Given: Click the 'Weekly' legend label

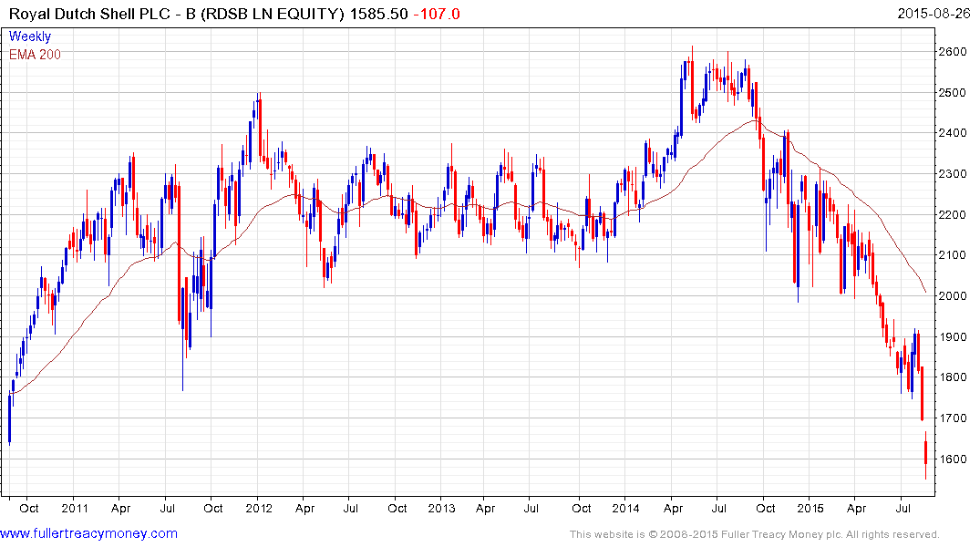Looking at the screenshot, I should (x=30, y=36).
